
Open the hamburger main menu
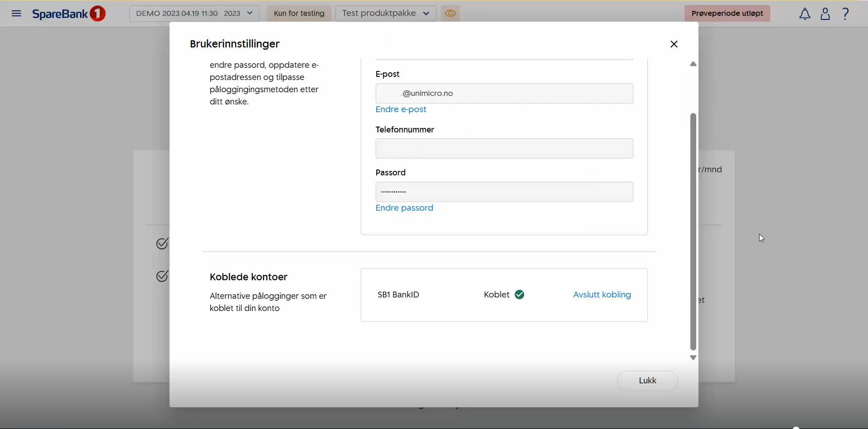click(x=16, y=14)
